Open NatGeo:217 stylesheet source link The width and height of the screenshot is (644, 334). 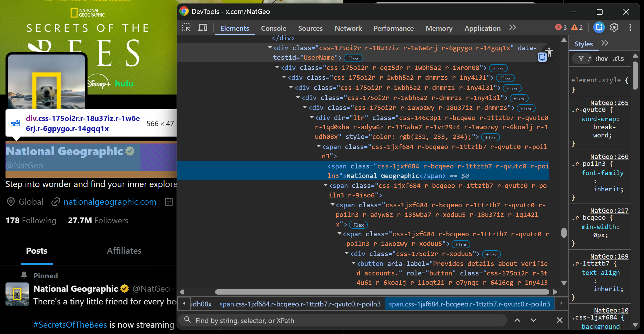click(609, 210)
